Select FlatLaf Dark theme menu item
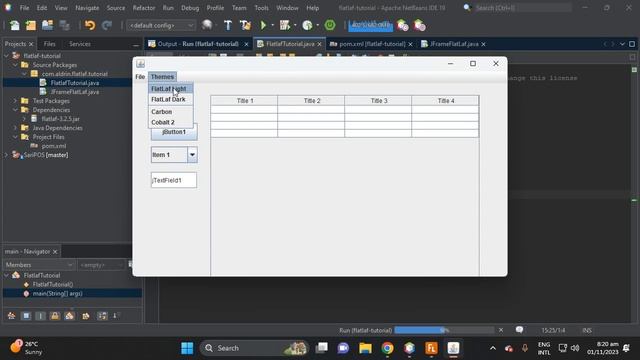640x360 pixels. [x=171, y=100]
